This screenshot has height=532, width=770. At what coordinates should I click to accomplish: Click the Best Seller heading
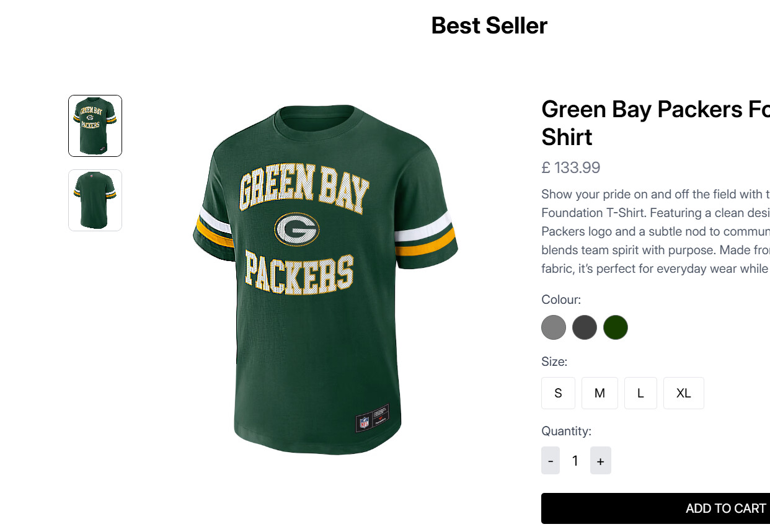[489, 26]
